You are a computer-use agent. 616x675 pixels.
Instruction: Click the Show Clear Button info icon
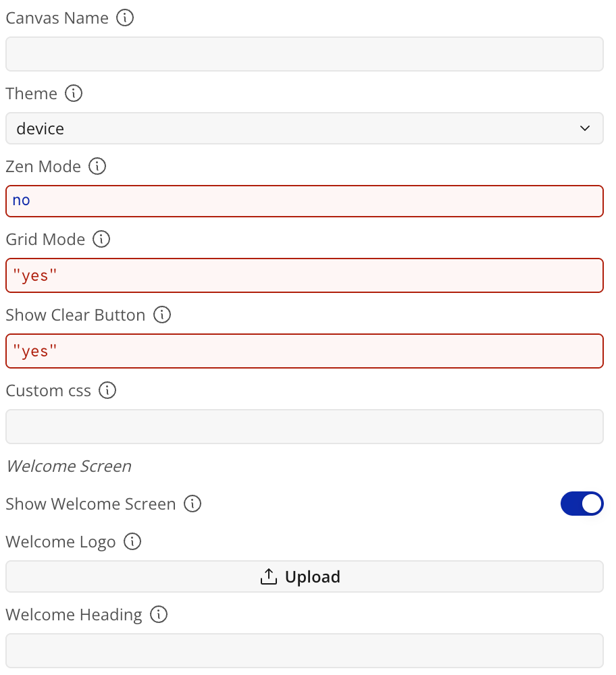(x=162, y=315)
